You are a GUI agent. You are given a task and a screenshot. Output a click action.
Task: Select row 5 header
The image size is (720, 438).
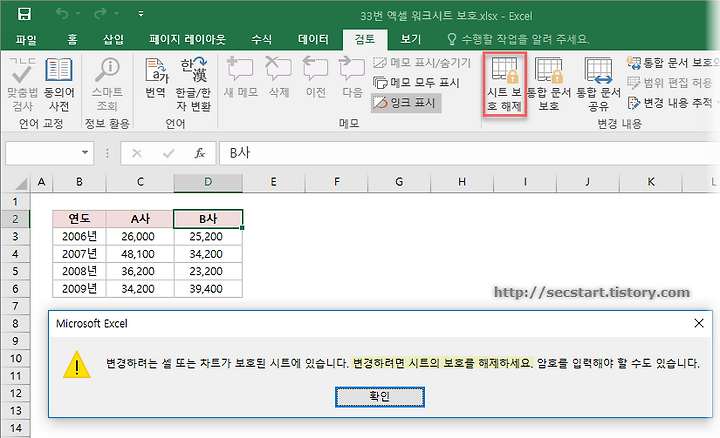[15, 271]
